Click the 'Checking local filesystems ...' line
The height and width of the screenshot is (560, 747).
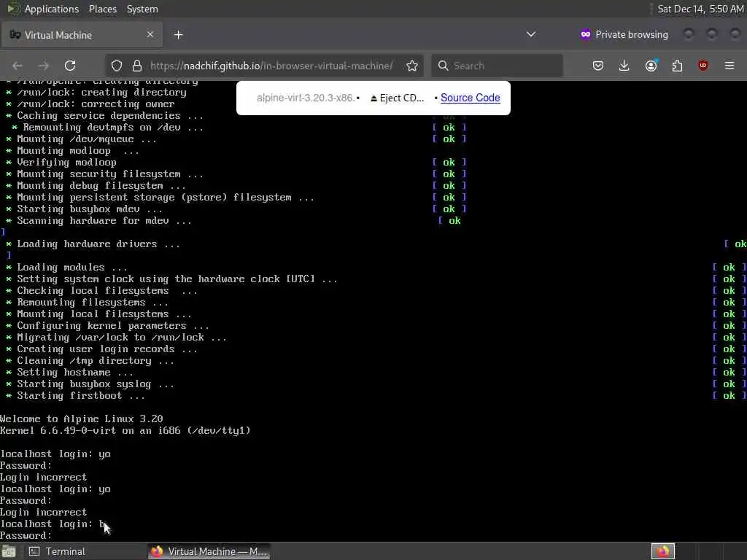point(102,290)
